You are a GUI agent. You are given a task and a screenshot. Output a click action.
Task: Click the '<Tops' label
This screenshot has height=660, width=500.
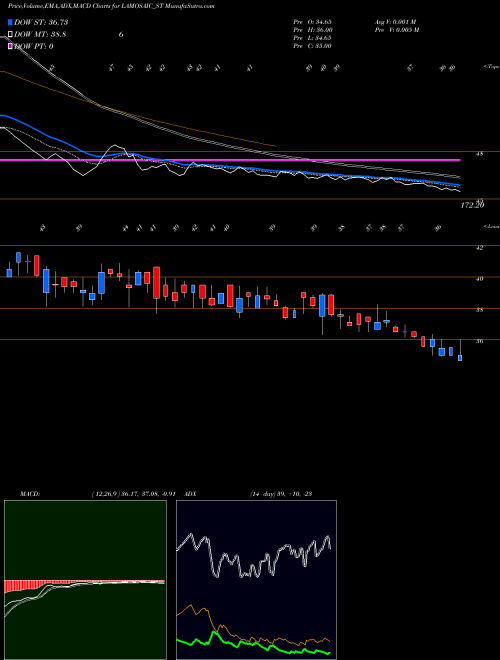click(x=491, y=67)
